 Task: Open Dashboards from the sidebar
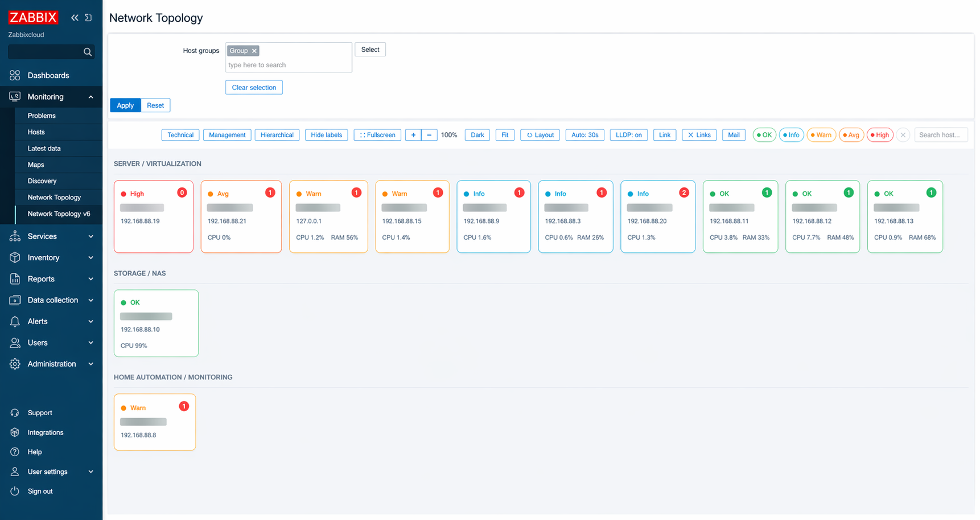48,75
